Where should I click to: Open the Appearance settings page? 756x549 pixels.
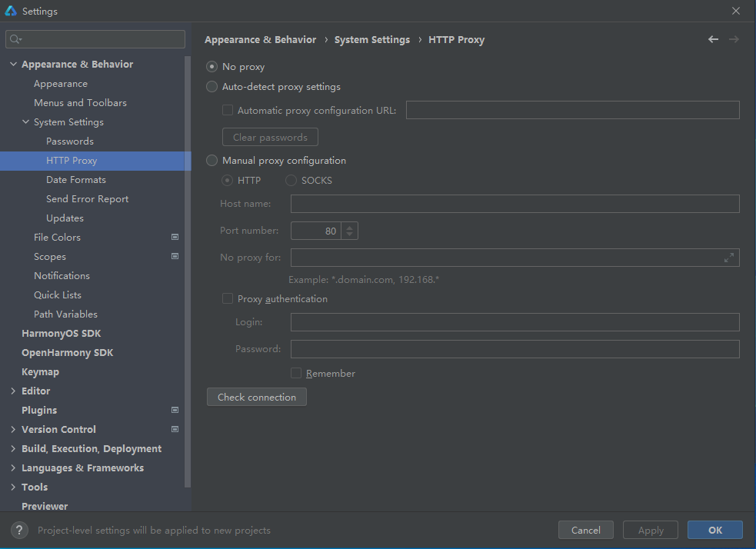[61, 83]
